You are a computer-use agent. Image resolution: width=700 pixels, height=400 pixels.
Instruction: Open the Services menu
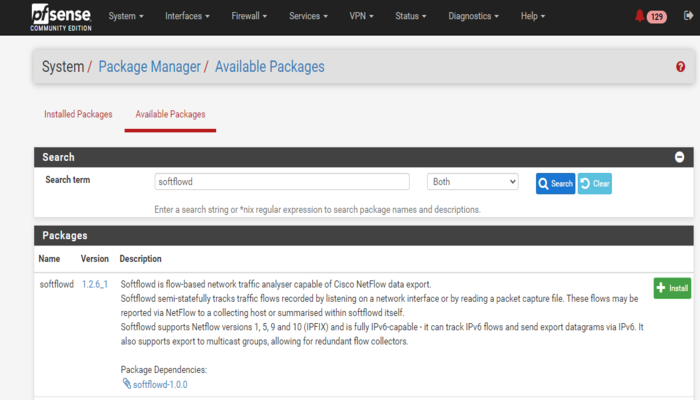pyautogui.click(x=308, y=16)
